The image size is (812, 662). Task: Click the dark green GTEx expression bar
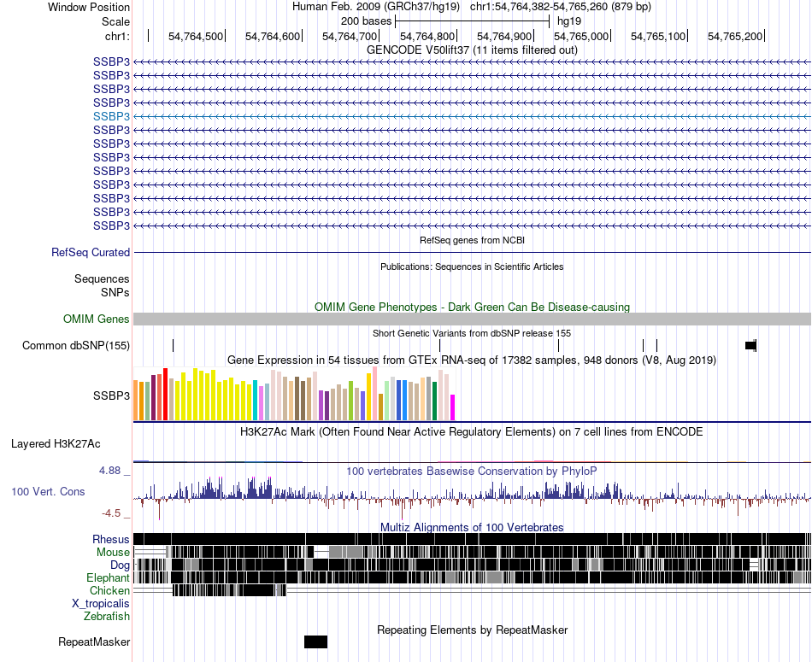point(434,401)
